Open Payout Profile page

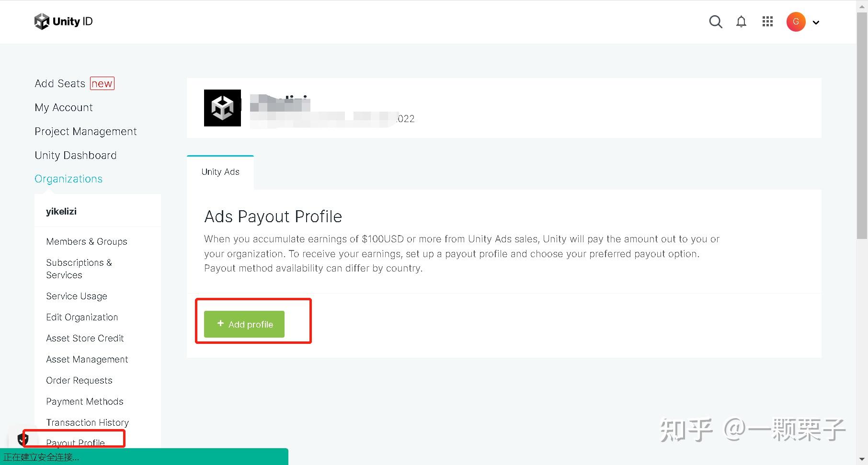pos(75,442)
